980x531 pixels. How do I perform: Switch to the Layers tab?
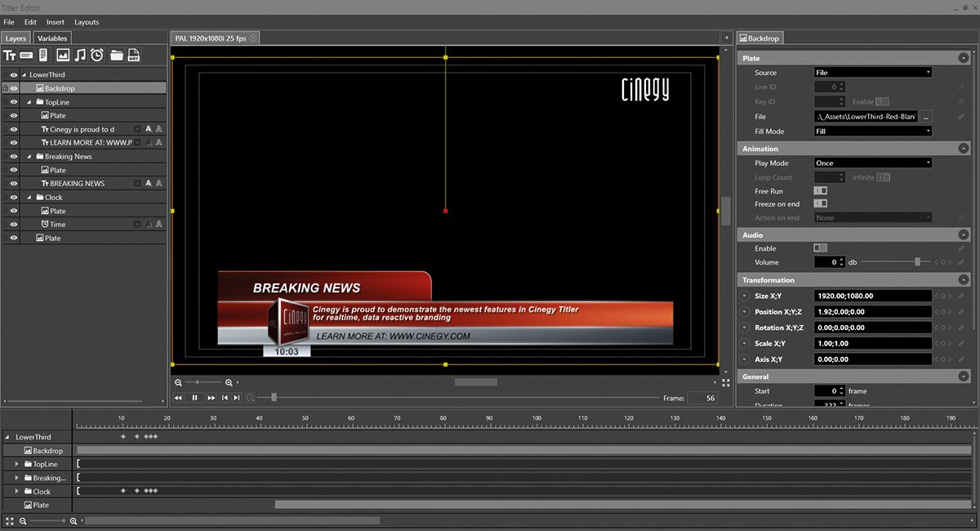[x=16, y=38]
